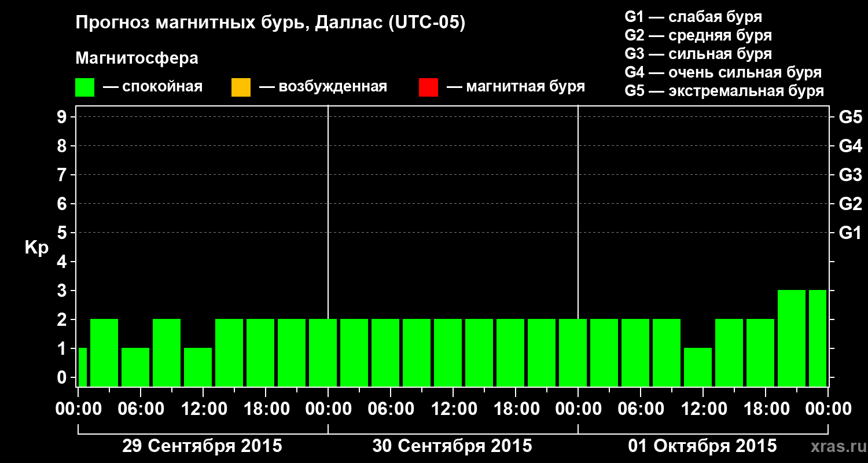Click the first 06:00 time label
The height and width of the screenshot is (463, 868).
click(141, 409)
